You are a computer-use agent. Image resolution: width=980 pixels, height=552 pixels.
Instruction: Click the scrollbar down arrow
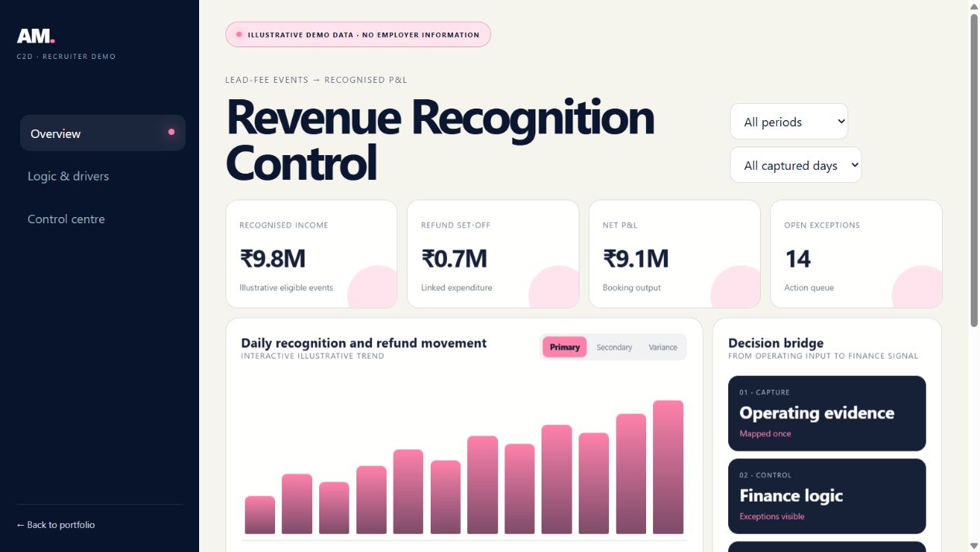pyautogui.click(x=974, y=546)
